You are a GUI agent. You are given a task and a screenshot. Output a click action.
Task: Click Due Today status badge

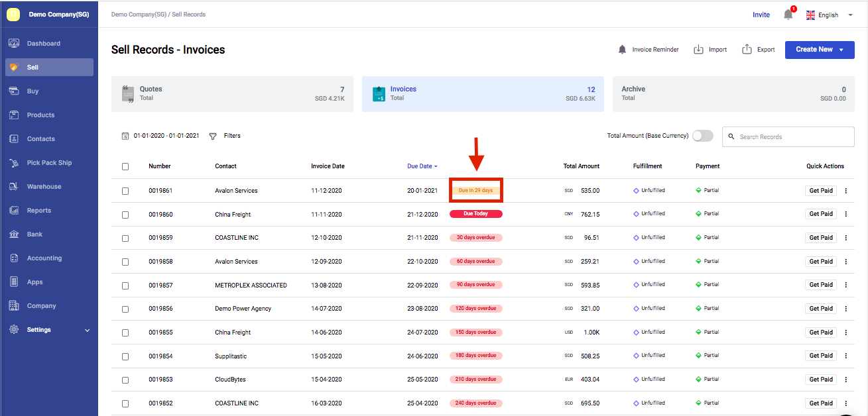pyautogui.click(x=476, y=214)
